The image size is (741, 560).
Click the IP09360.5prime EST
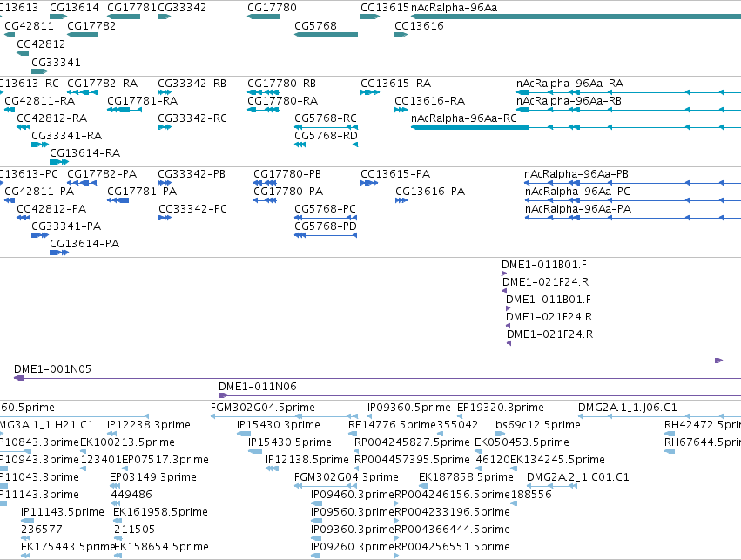coord(409,408)
